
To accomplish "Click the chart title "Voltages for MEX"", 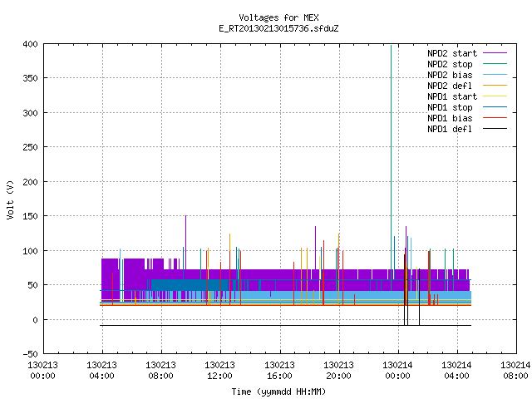I will 278,17.
